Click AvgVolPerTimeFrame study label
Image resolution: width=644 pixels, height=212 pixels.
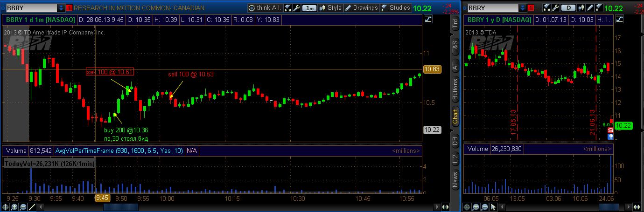119,150
